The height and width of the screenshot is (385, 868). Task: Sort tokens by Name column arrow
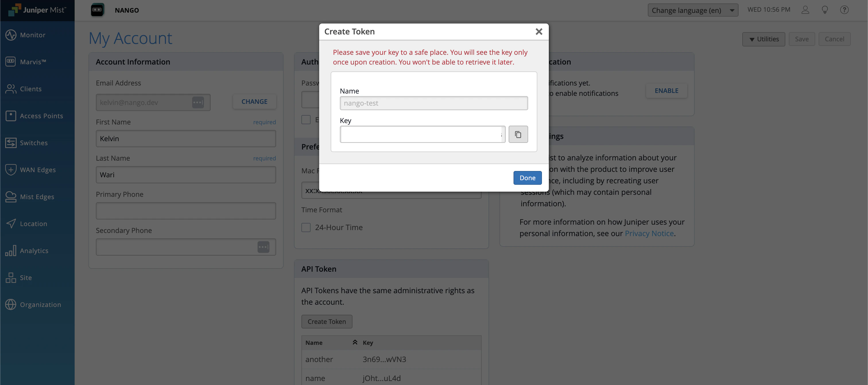[x=355, y=342]
